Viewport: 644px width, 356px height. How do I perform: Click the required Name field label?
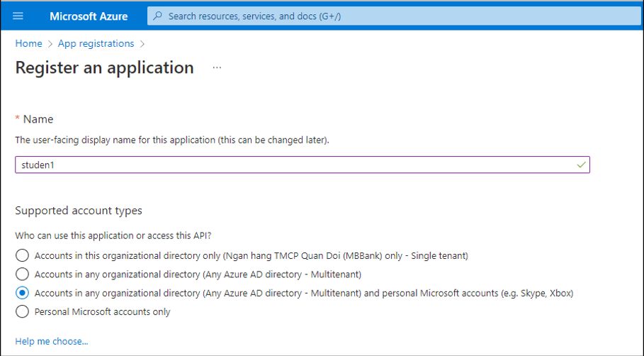38,119
